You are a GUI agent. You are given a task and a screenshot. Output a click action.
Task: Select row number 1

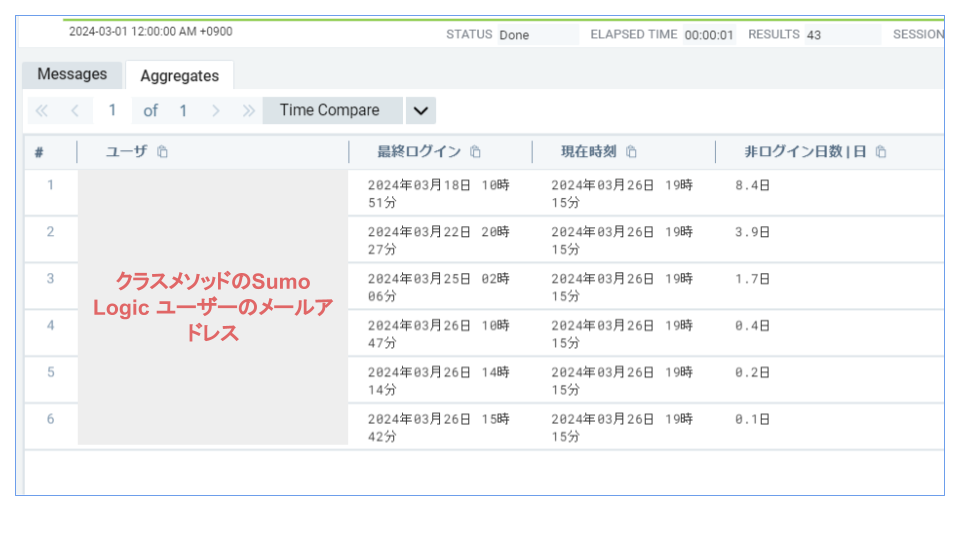pos(50,185)
